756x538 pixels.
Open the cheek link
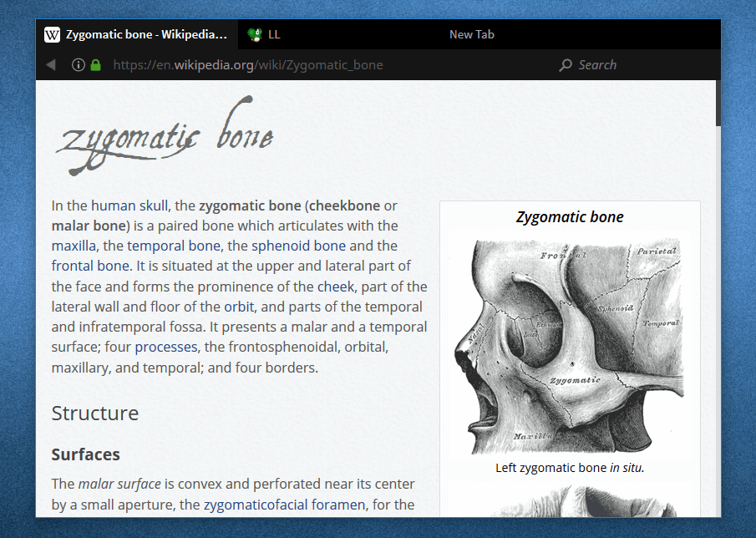coord(336,287)
